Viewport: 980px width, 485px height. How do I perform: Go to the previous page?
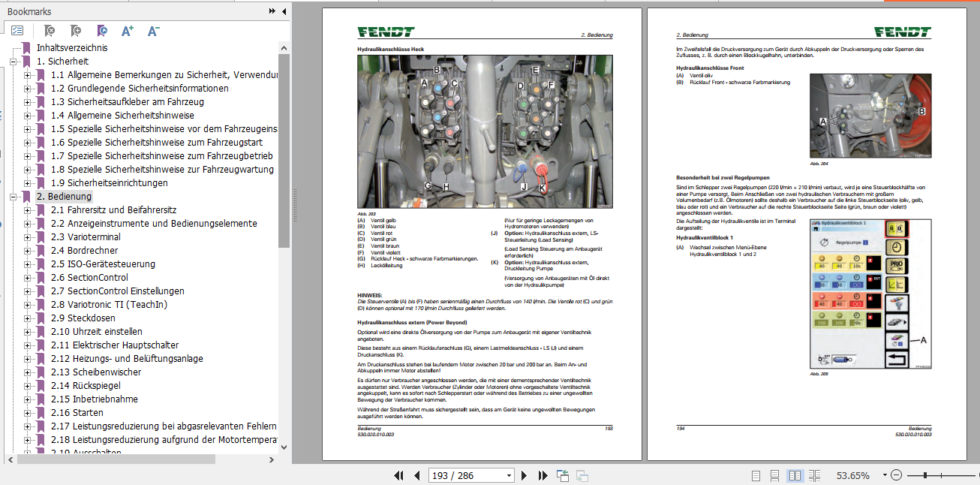[x=417, y=475]
